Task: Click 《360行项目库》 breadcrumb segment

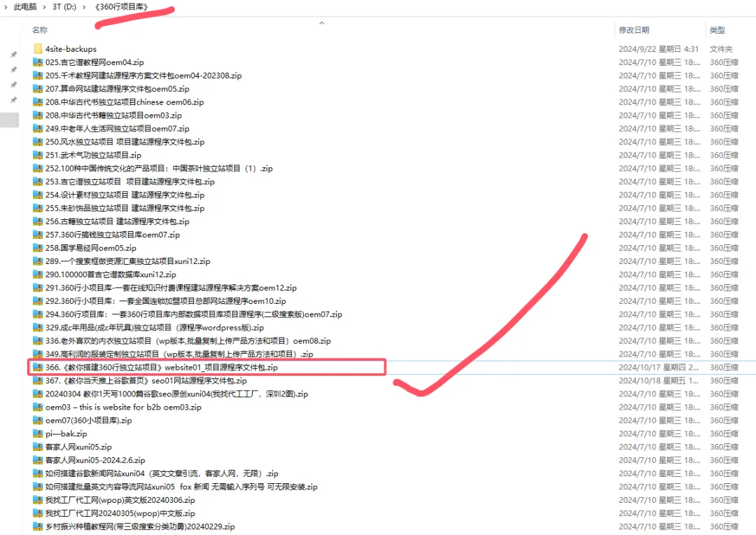Action: point(121,7)
